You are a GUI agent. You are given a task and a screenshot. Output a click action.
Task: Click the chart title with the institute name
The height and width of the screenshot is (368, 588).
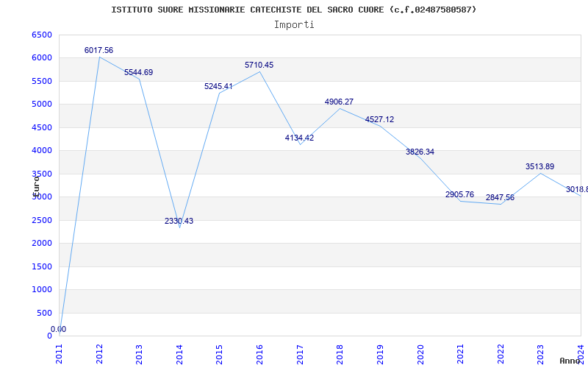[294, 10]
